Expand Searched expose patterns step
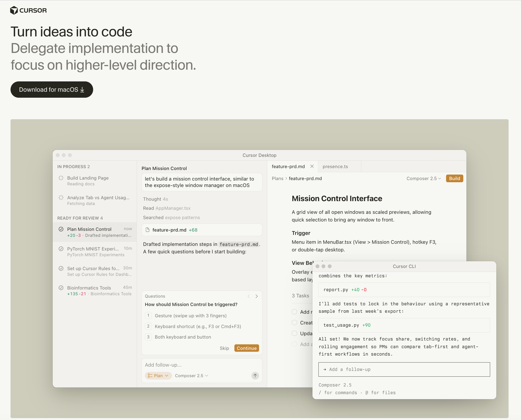The image size is (521, 420). pos(171,217)
